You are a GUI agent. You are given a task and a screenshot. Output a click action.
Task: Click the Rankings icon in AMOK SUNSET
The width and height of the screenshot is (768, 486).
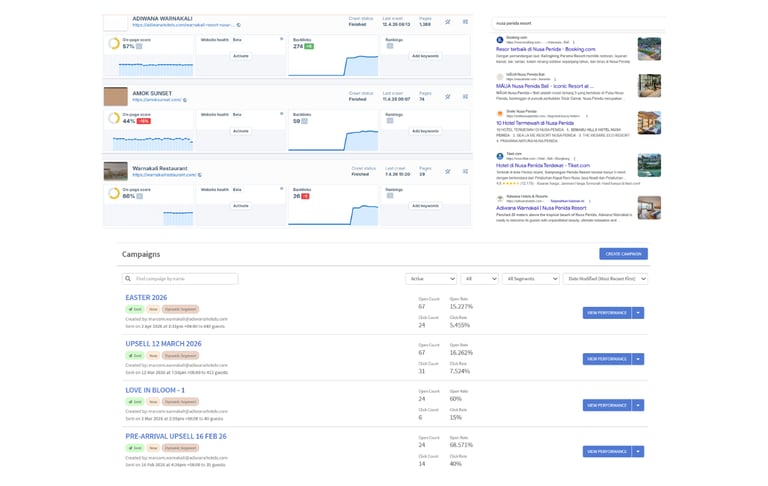(x=390, y=121)
